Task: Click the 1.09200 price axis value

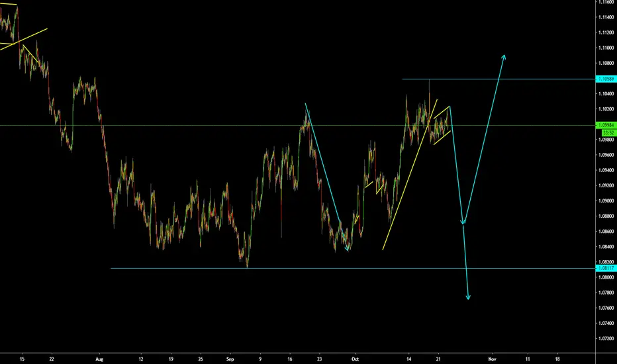Action: [606, 185]
